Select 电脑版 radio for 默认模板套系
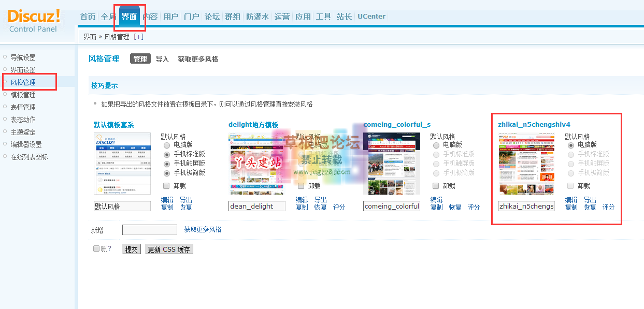This screenshot has height=309, width=644. tap(167, 145)
